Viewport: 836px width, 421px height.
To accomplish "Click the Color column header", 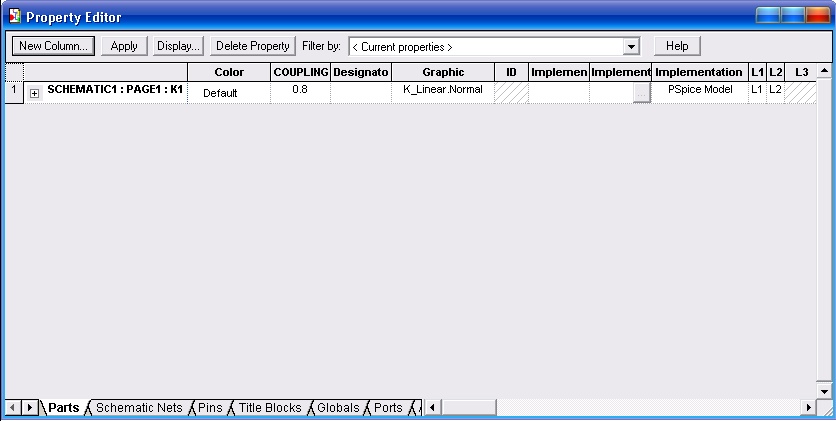I will pyautogui.click(x=229, y=72).
